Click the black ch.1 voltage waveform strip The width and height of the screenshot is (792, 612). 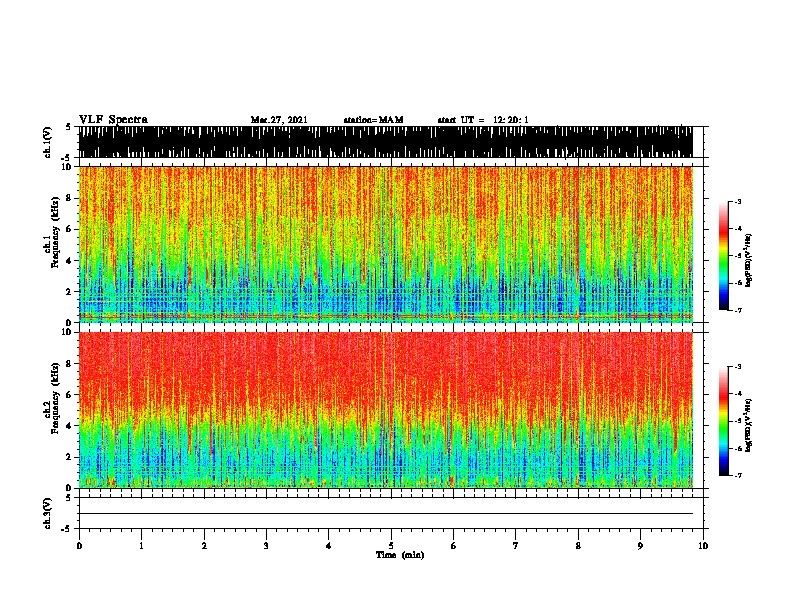(x=385, y=142)
